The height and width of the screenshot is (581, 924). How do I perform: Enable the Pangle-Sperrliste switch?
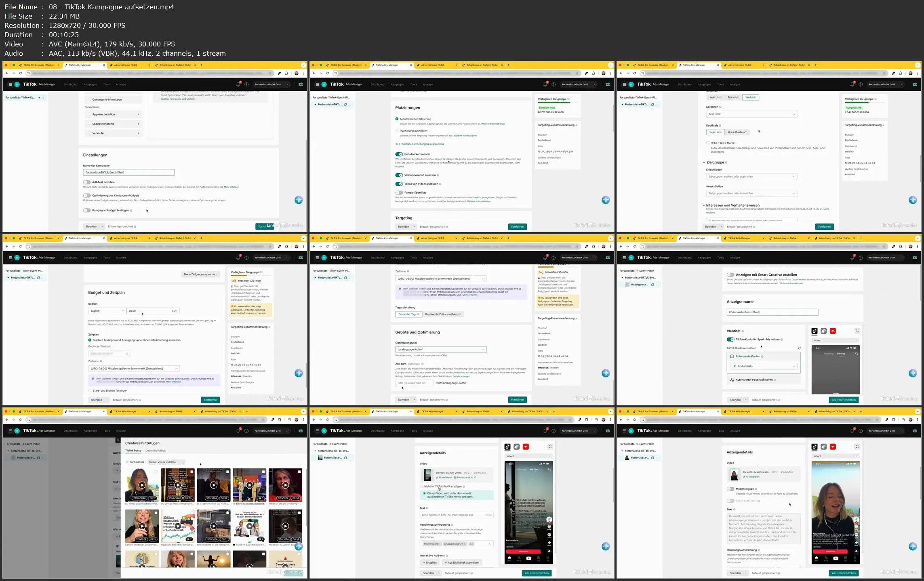(399, 193)
